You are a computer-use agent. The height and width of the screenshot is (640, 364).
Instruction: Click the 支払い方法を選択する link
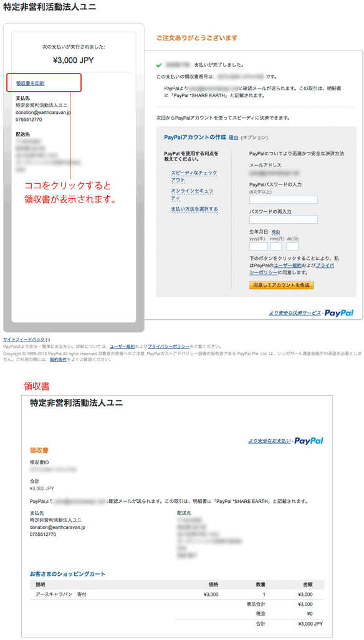(x=194, y=209)
